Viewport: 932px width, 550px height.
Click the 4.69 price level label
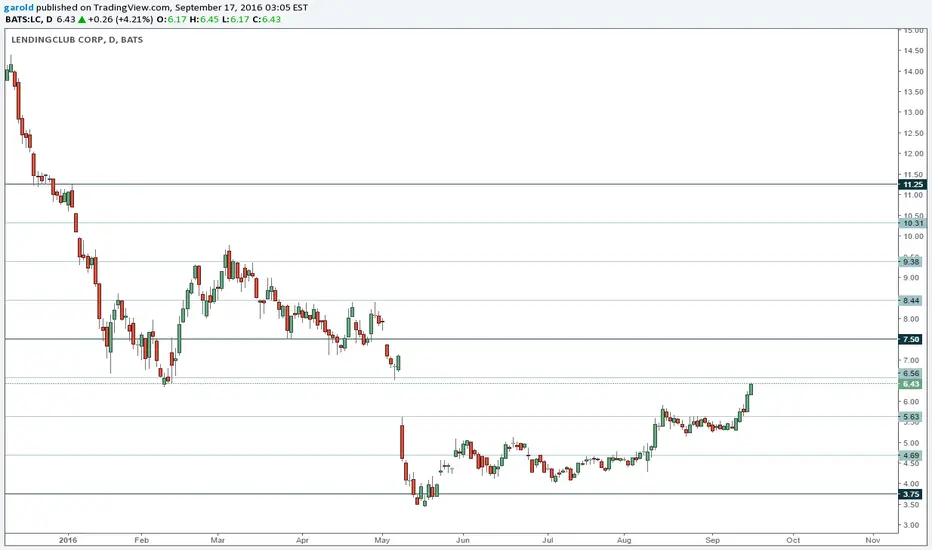point(912,455)
